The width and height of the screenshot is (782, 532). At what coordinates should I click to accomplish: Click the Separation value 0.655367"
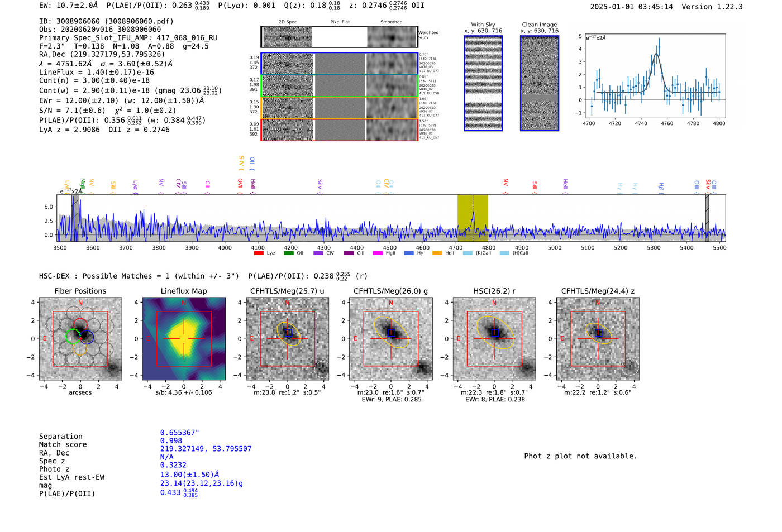(x=180, y=433)
